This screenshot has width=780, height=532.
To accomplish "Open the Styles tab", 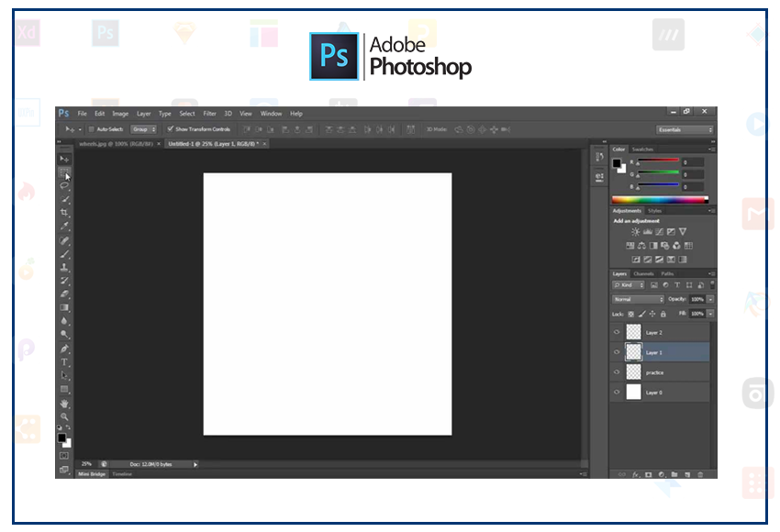I will (654, 211).
